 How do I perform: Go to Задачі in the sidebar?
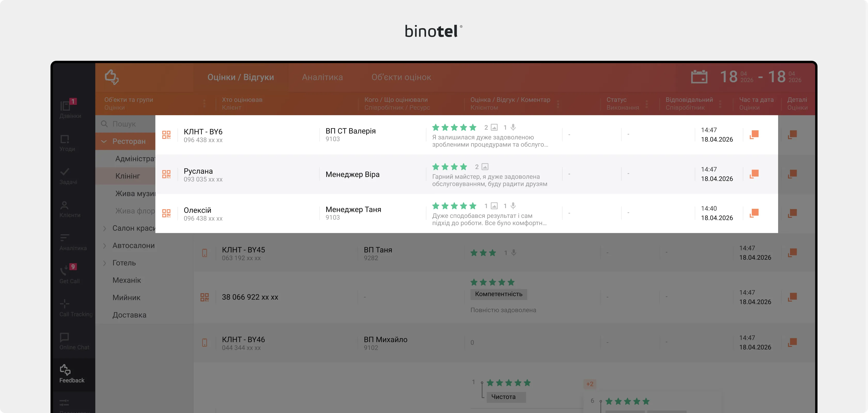68,176
